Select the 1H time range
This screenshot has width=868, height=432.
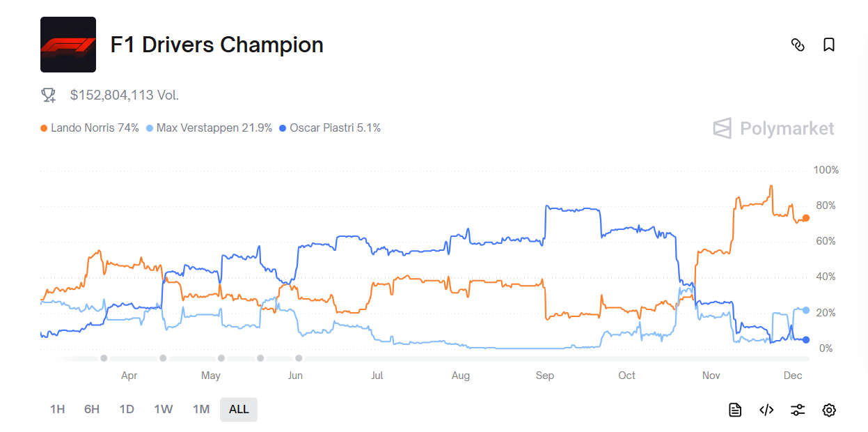pos(57,410)
